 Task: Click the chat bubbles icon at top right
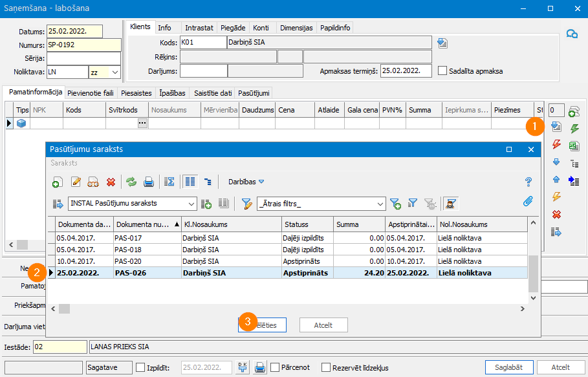click(x=572, y=34)
